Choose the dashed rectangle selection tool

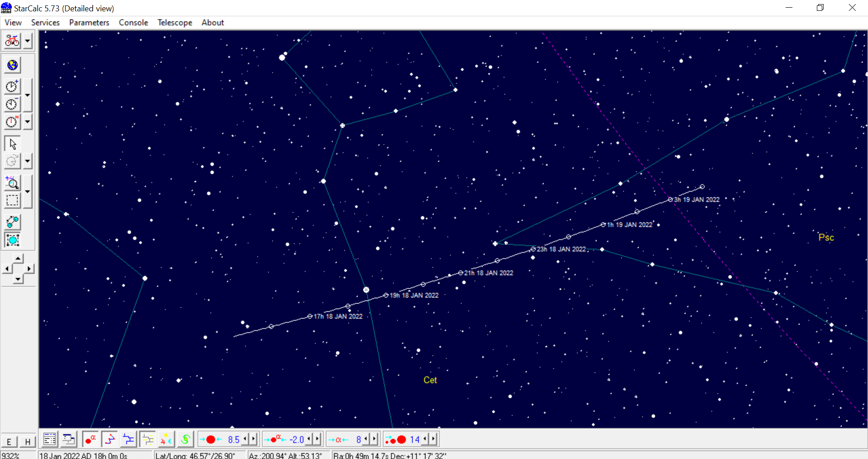pos(12,201)
